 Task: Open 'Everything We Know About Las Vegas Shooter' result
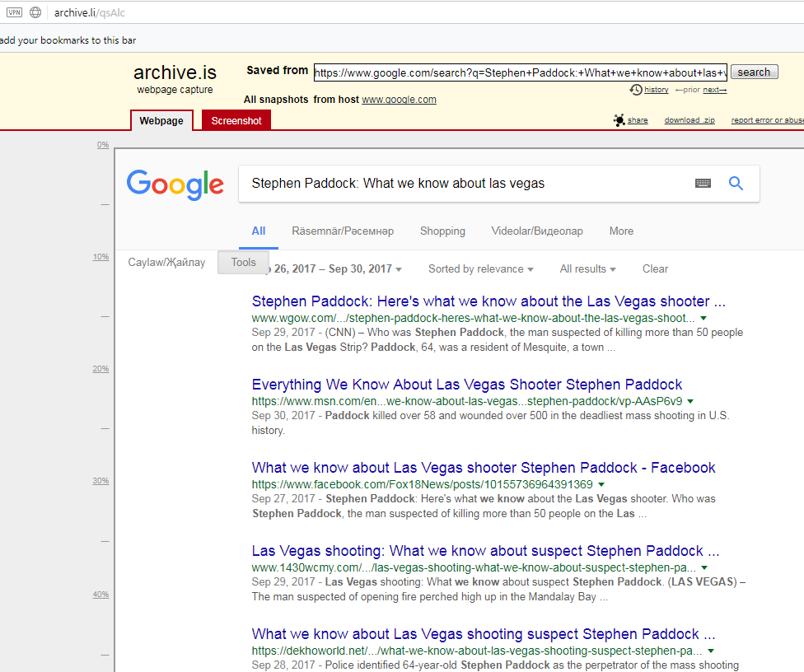pyautogui.click(x=467, y=385)
